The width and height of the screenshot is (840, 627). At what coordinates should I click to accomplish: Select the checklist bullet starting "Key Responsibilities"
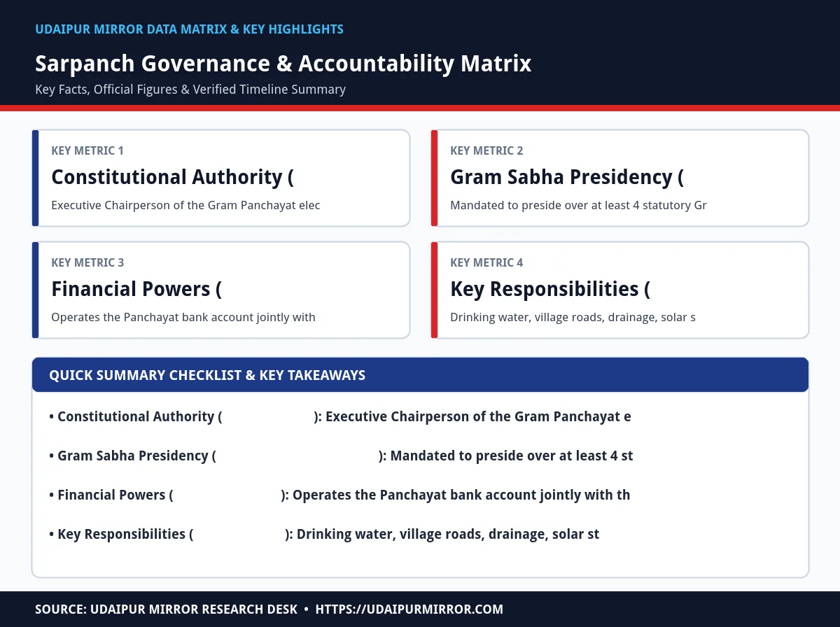tap(324, 534)
